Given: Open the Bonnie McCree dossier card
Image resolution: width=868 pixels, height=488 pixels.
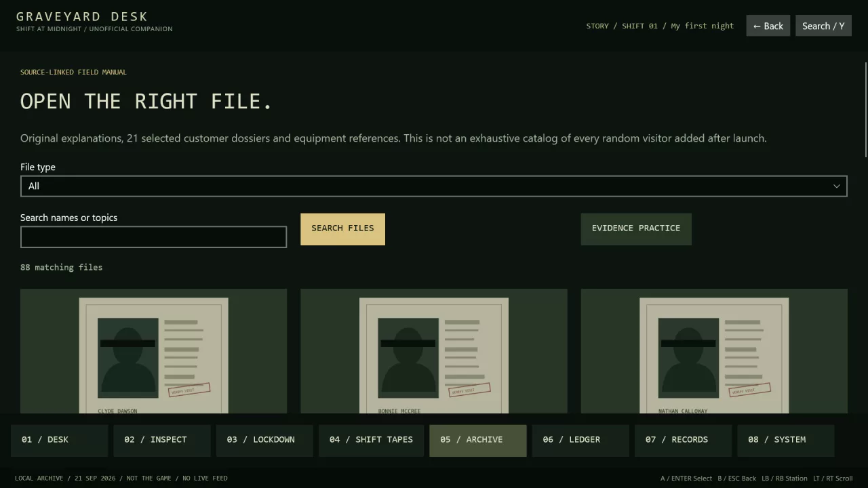Looking at the screenshot, I should click(x=434, y=351).
